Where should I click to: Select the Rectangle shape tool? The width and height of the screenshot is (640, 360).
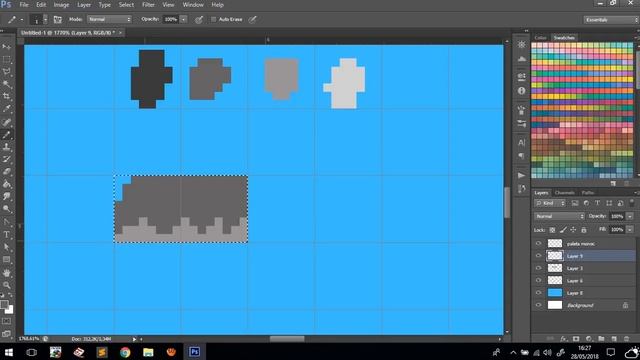[7, 260]
